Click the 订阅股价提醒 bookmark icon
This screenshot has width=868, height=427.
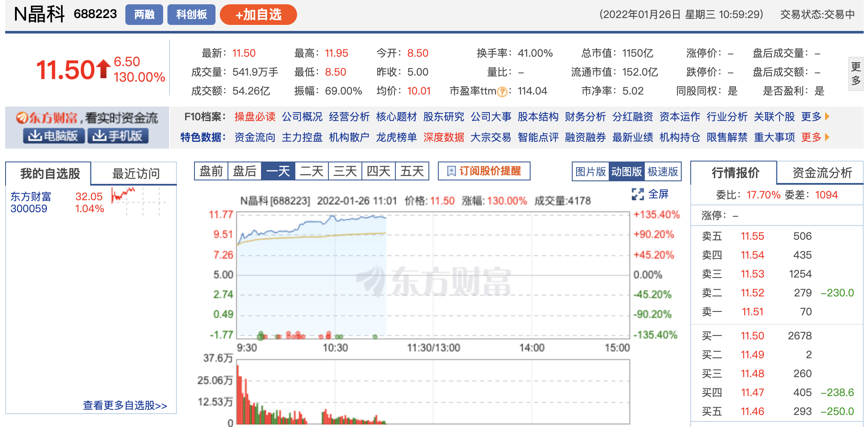point(451,171)
